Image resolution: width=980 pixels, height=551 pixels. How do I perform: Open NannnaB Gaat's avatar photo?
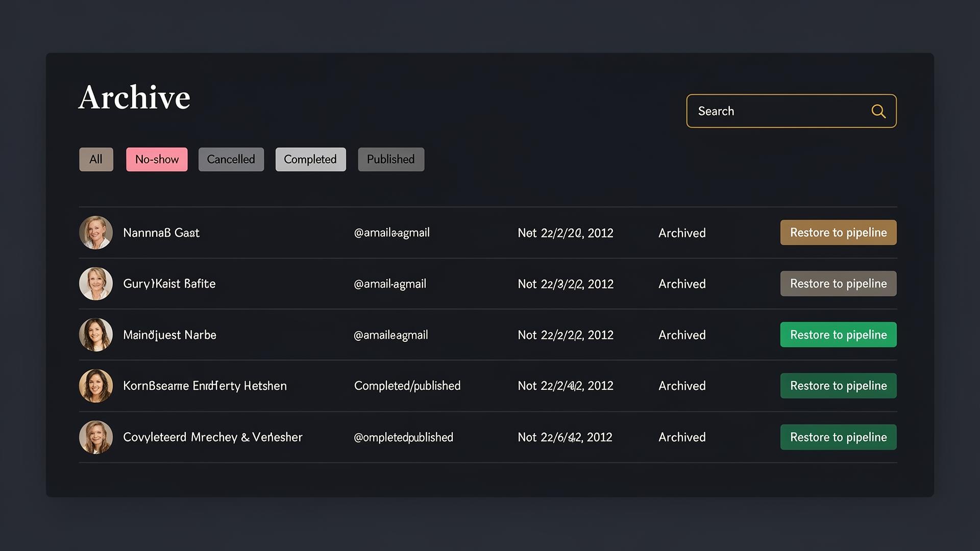tap(96, 233)
